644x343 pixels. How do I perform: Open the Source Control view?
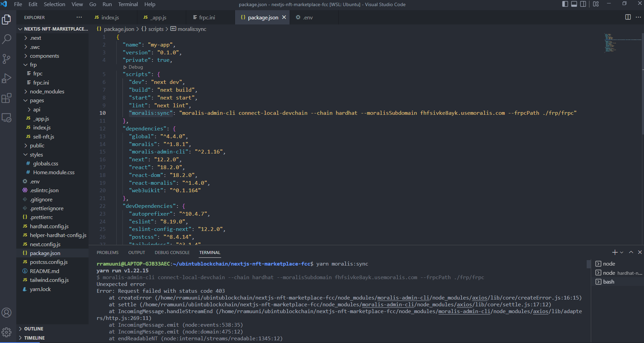tap(6, 59)
